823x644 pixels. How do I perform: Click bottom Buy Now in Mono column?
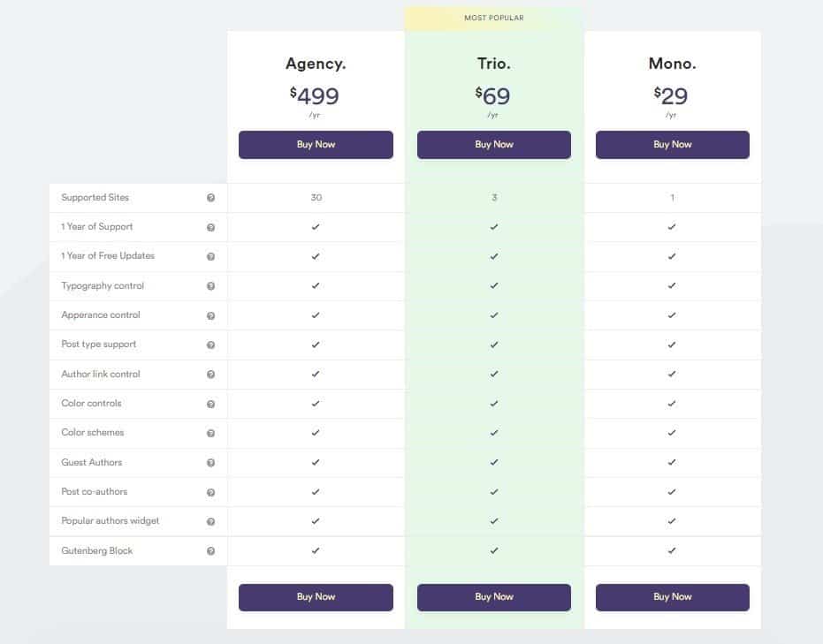click(x=673, y=597)
